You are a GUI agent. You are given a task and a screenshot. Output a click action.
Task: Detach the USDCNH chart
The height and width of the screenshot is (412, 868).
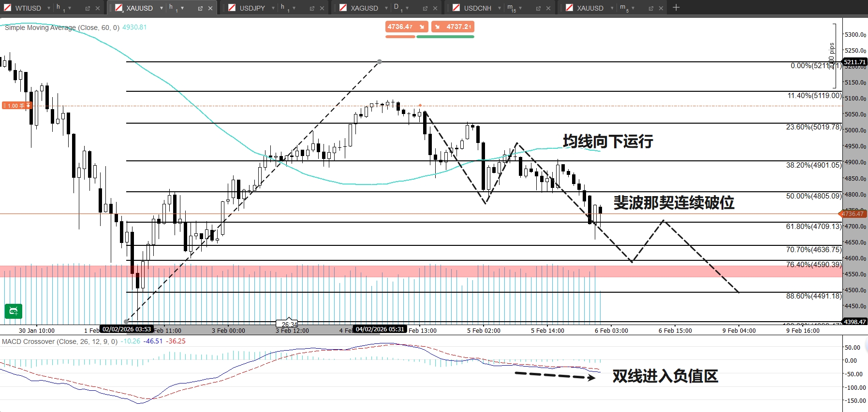pyautogui.click(x=538, y=8)
